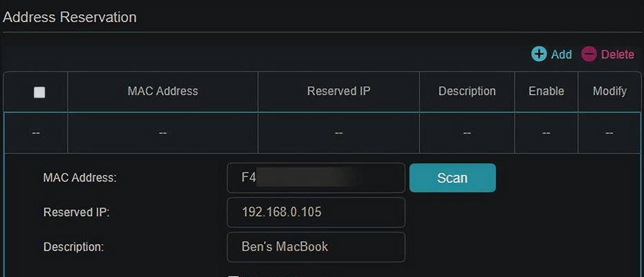This screenshot has height=277, width=644.
Task: Focus the Description field with Ben's MacBook
Action: 316,247
